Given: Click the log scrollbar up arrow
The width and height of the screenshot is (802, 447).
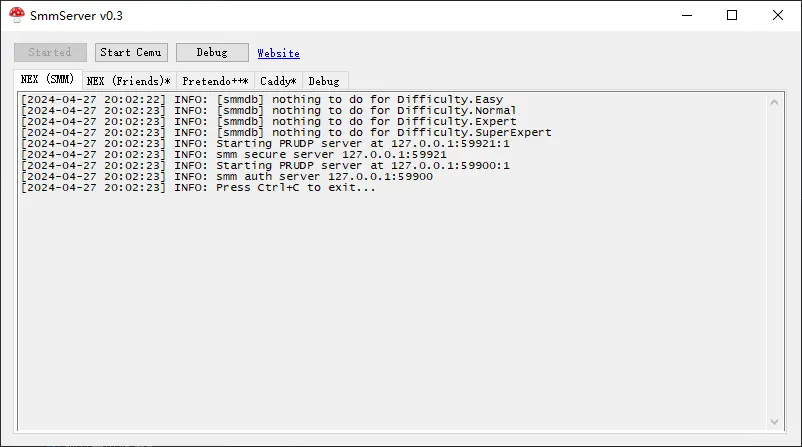Looking at the screenshot, I should coord(774,102).
